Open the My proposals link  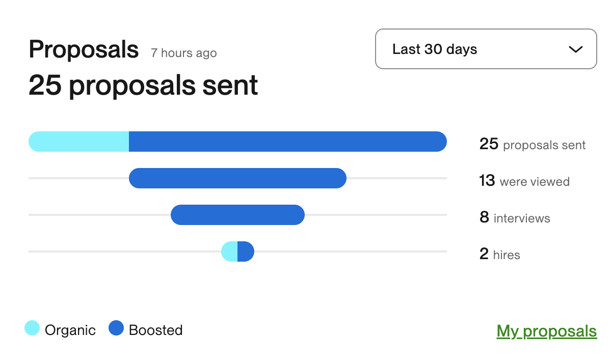[546, 331]
